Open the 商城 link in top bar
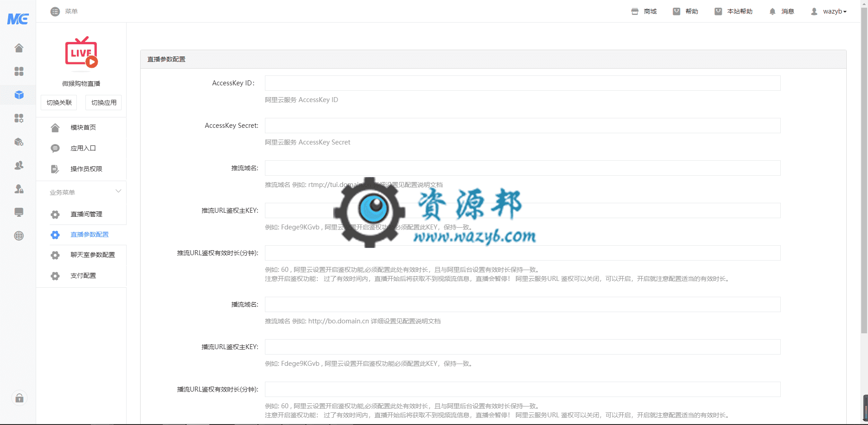 coord(650,11)
